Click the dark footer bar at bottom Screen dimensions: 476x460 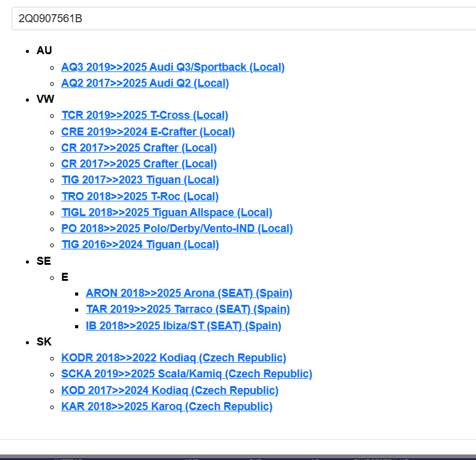coord(238,457)
